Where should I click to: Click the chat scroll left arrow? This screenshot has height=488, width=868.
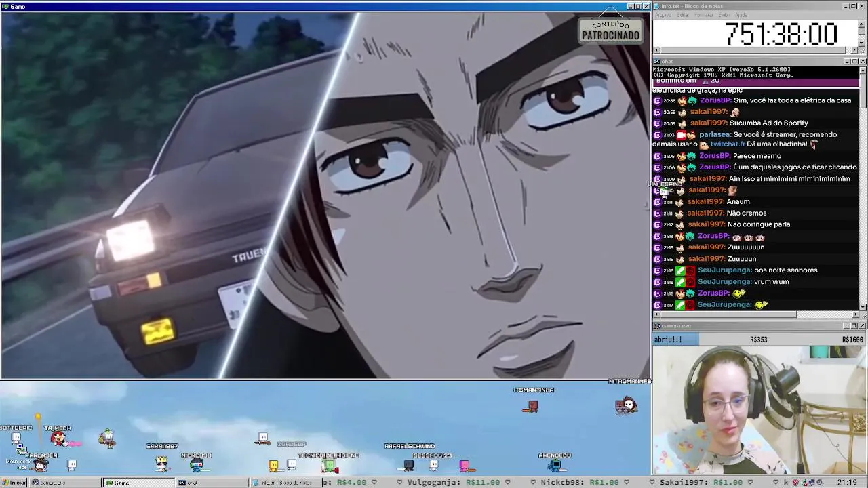coord(656,314)
